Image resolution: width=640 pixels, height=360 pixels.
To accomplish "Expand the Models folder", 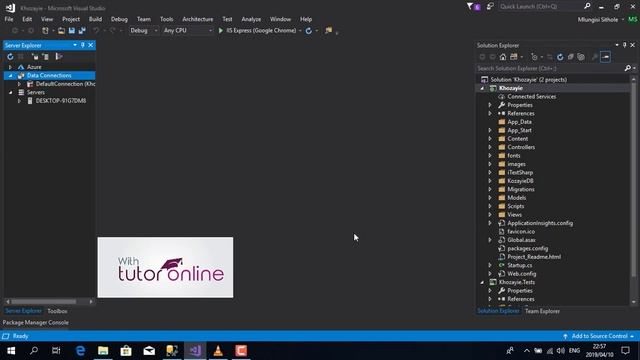I will 490,198.
